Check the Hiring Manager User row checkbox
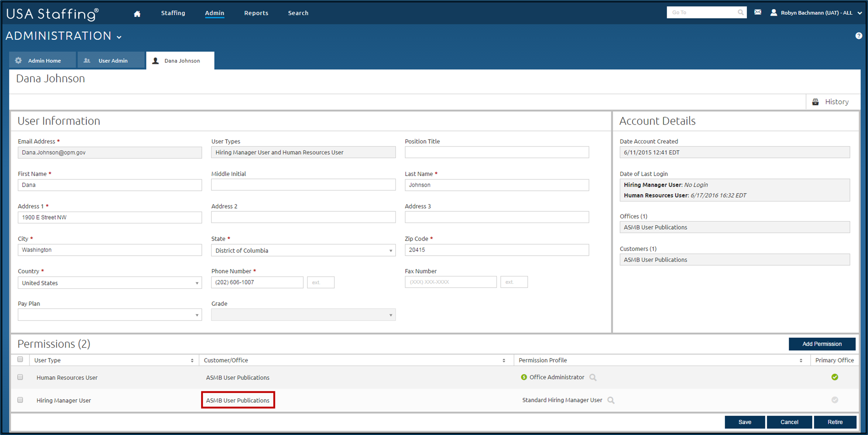 pyautogui.click(x=20, y=400)
